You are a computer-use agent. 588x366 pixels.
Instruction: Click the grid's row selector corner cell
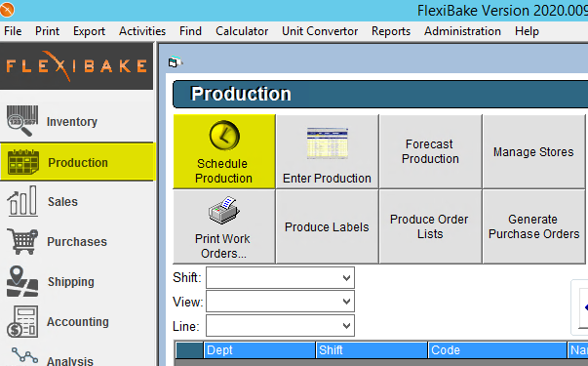point(189,349)
